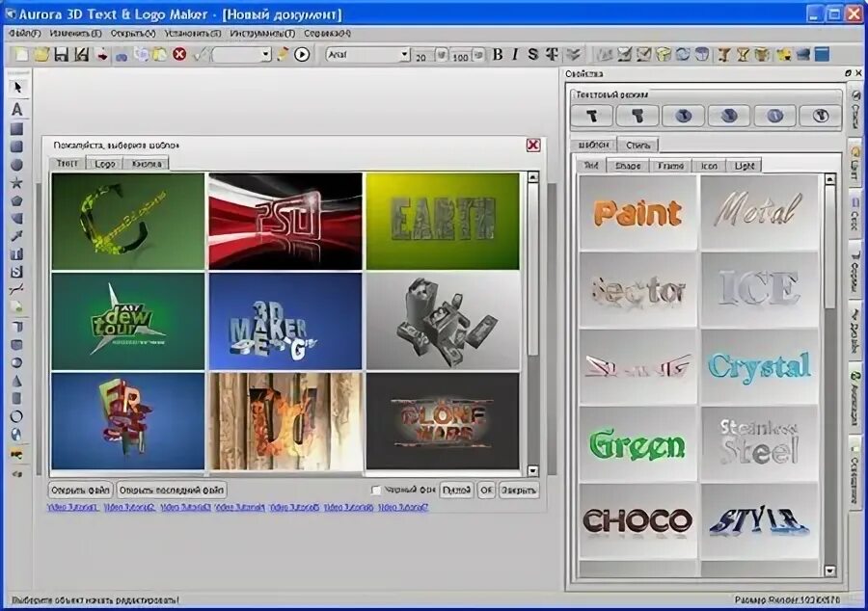Switch to the Стиль tab
868x611 pixels.
(x=637, y=145)
